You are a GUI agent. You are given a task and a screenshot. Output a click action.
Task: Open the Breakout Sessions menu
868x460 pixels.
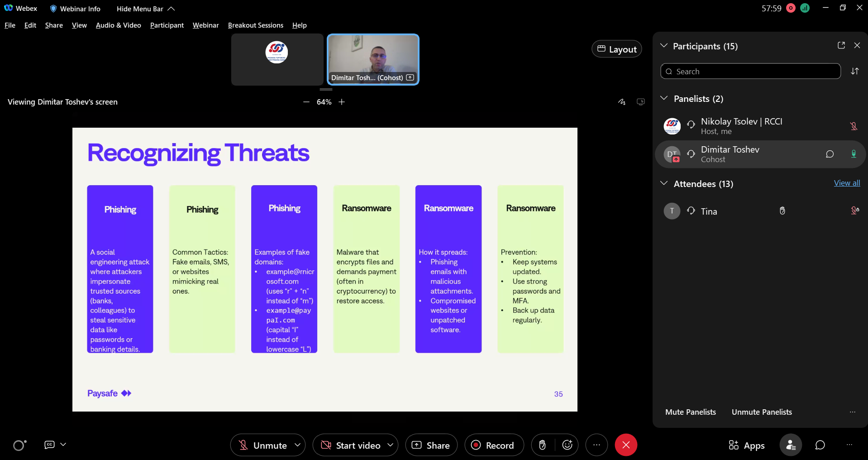coord(255,25)
